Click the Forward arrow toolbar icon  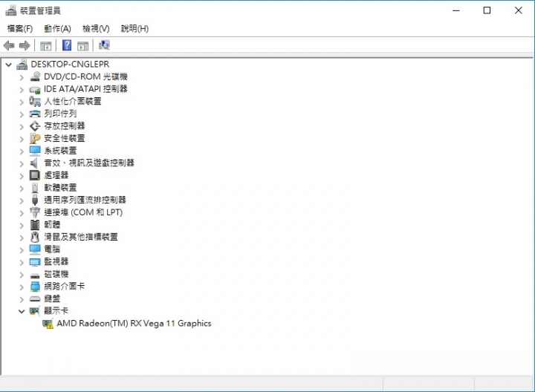(x=25, y=45)
